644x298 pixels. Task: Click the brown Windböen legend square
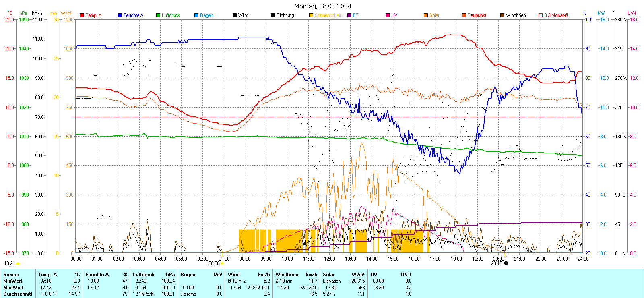pos(502,15)
